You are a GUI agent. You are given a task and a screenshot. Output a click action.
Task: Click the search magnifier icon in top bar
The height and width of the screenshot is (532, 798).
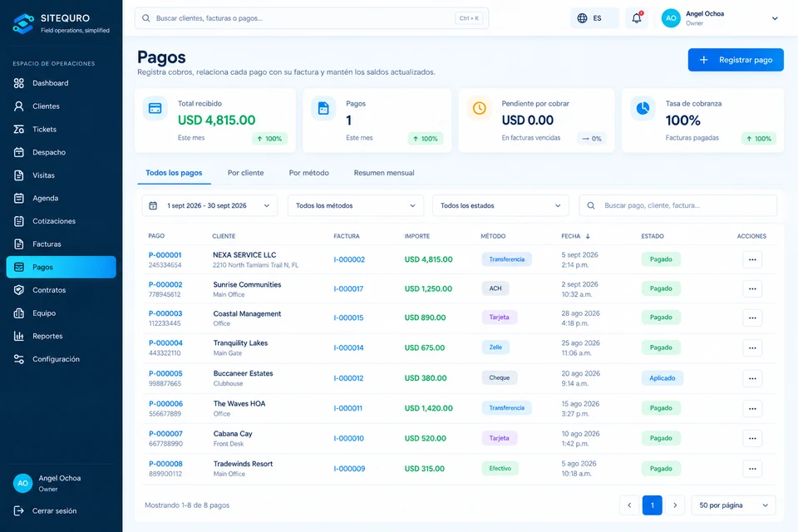tap(146, 18)
